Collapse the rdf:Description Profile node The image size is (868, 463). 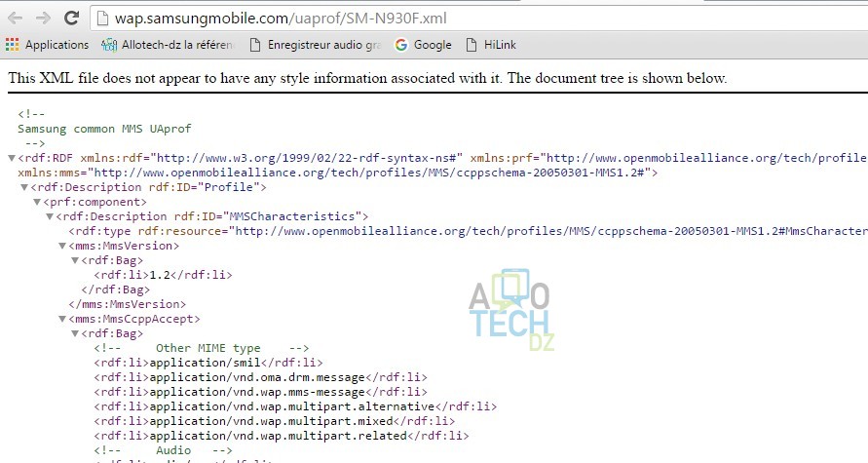point(24,188)
